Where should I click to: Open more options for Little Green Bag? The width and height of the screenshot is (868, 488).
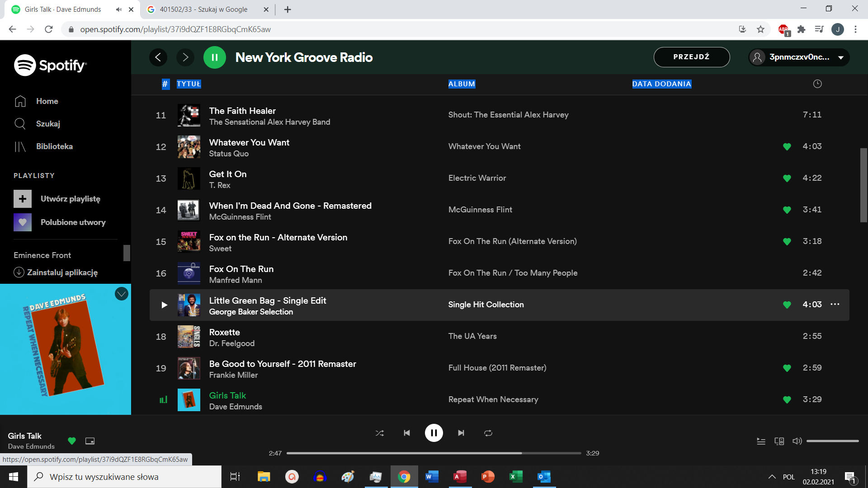tap(835, 305)
